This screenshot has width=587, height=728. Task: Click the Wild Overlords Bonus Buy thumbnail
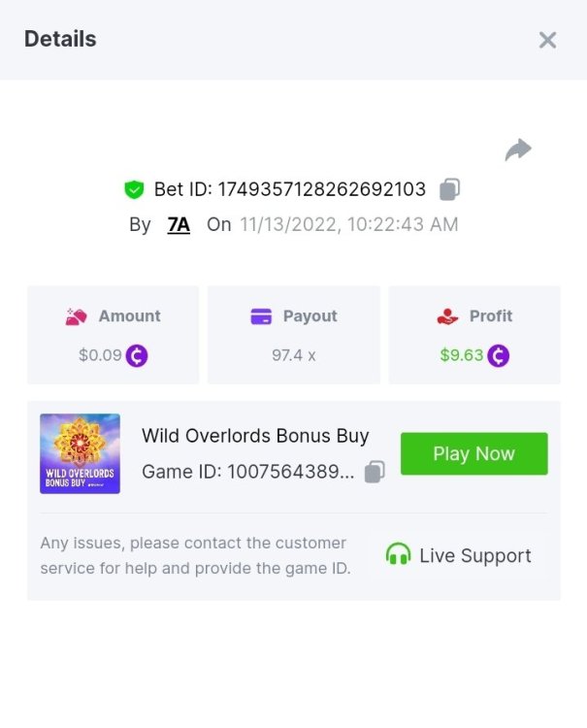(x=80, y=453)
